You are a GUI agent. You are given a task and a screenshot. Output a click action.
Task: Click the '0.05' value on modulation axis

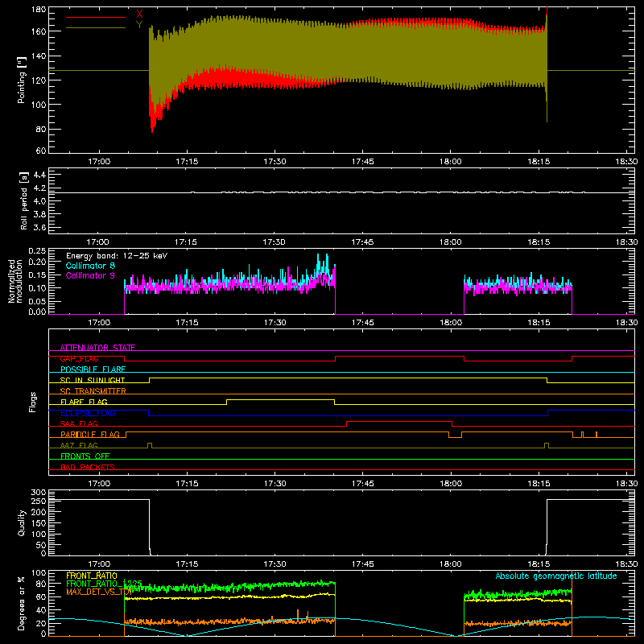(x=37, y=301)
